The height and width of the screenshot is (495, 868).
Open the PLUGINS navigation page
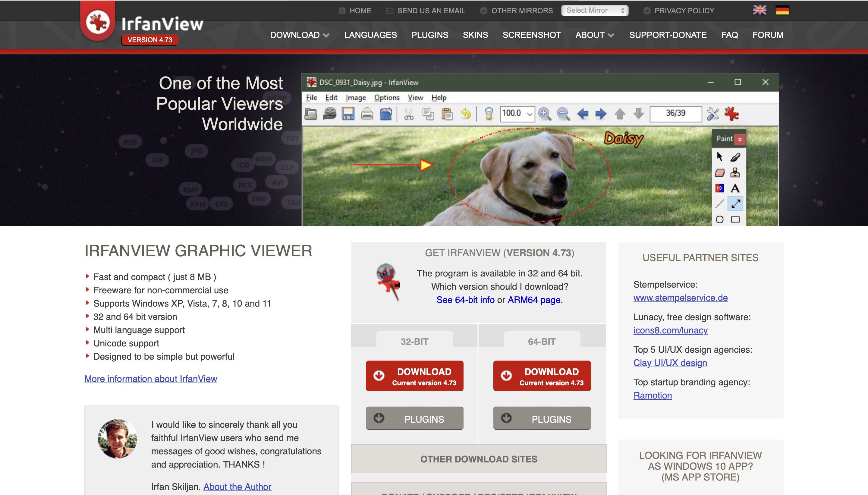tap(429, 35)
